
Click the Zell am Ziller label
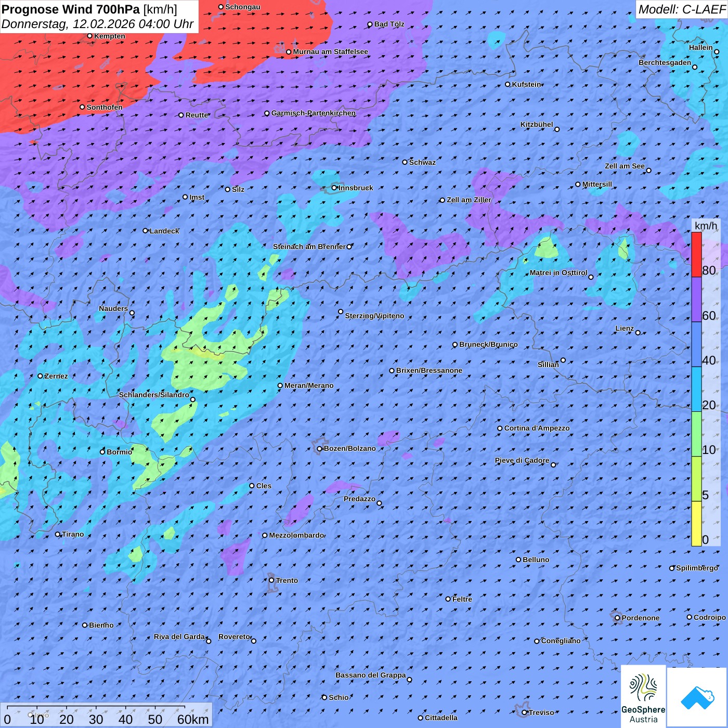[x=469, y=200]
